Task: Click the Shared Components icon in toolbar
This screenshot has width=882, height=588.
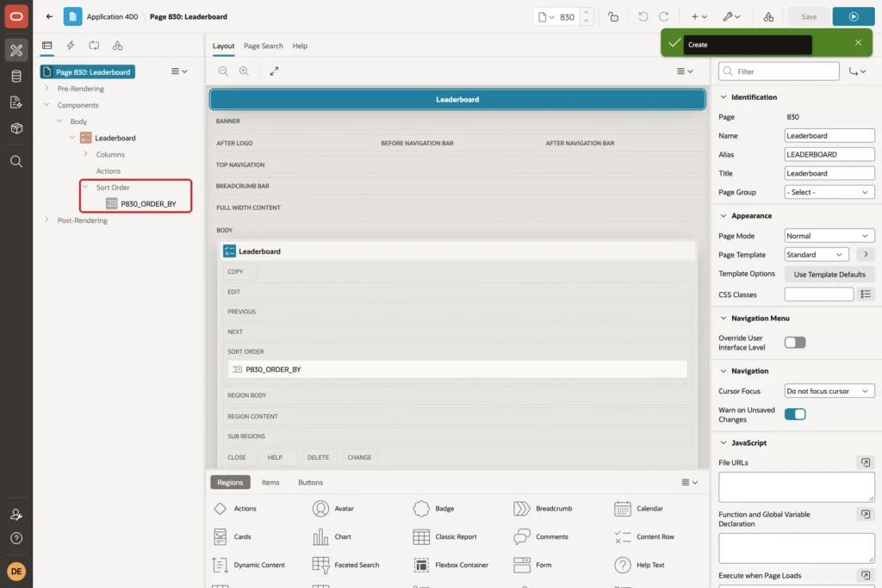Action: 768,17
